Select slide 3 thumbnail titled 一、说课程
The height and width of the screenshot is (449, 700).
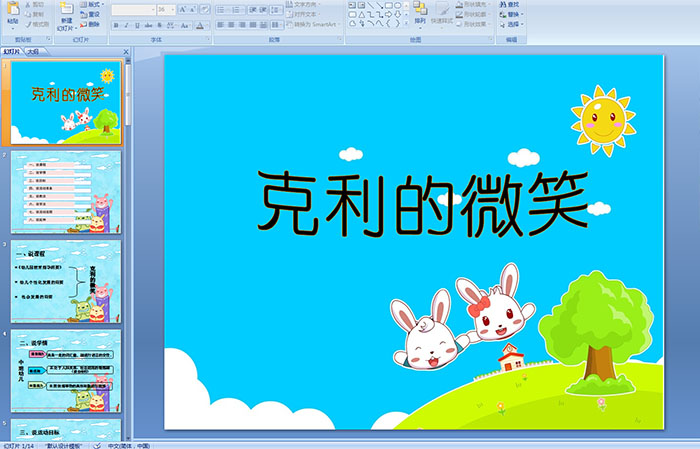click(x=66, y=282)
